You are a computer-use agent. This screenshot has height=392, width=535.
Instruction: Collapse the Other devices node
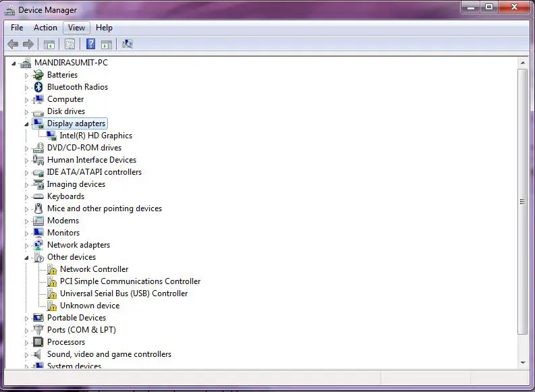(26, 258)
